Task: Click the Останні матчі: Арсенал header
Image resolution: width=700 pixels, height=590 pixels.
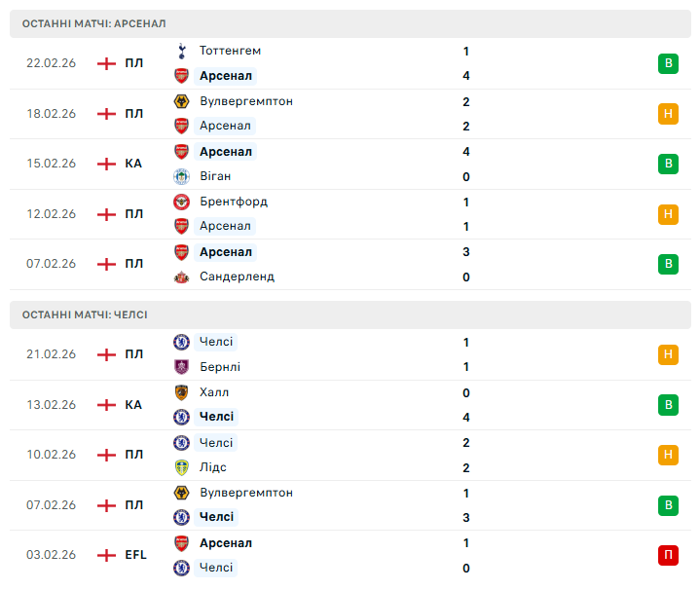Action: [x=93, y=22]
